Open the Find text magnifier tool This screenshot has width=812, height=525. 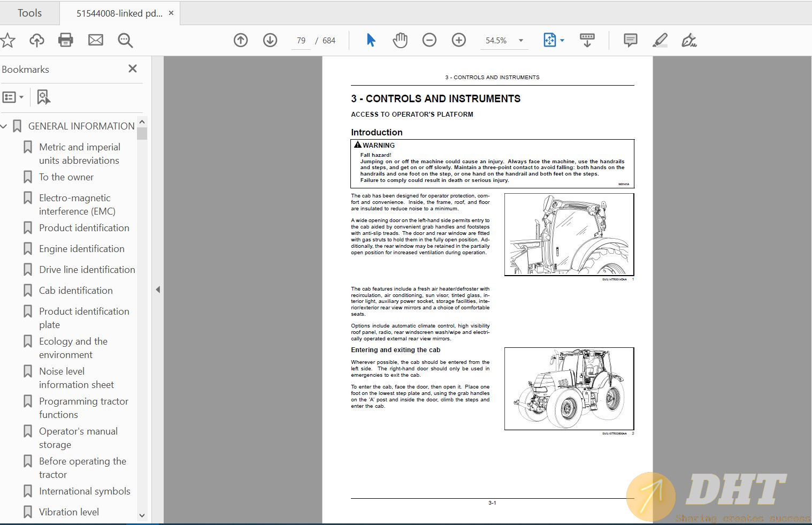pyautogui.click(x=125, y=40)
